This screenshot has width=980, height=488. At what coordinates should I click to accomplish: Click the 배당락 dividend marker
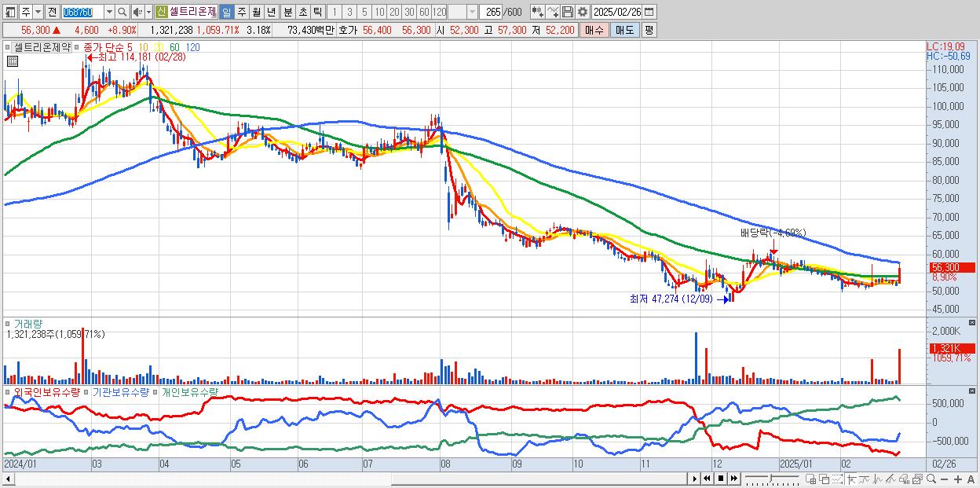coord(773,233)
